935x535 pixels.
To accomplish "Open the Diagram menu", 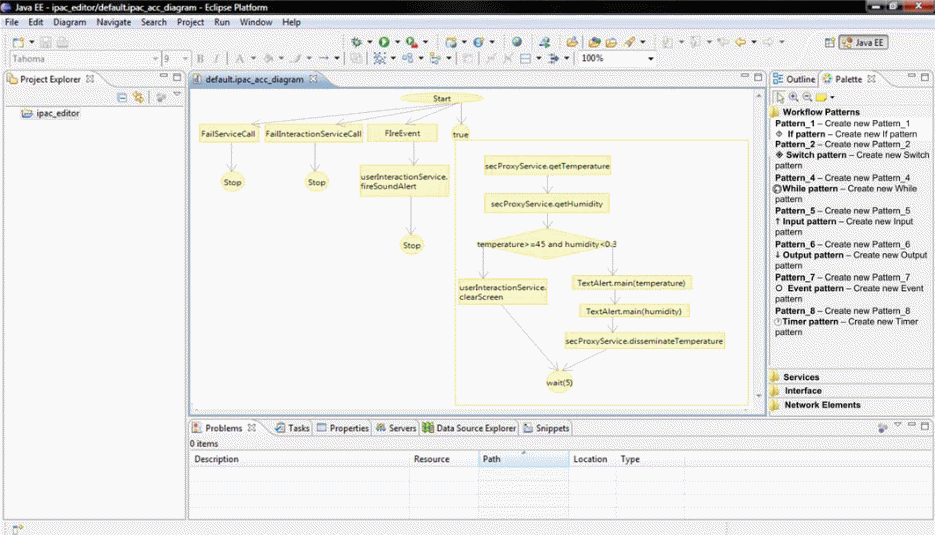I will [x=69, y=22].
